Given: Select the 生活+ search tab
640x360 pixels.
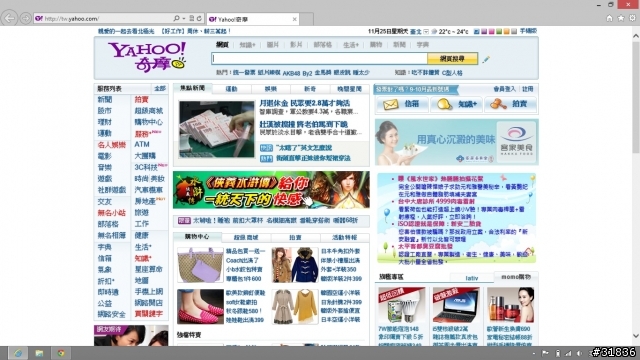Looking at the screenshot, I should (351, 45).
